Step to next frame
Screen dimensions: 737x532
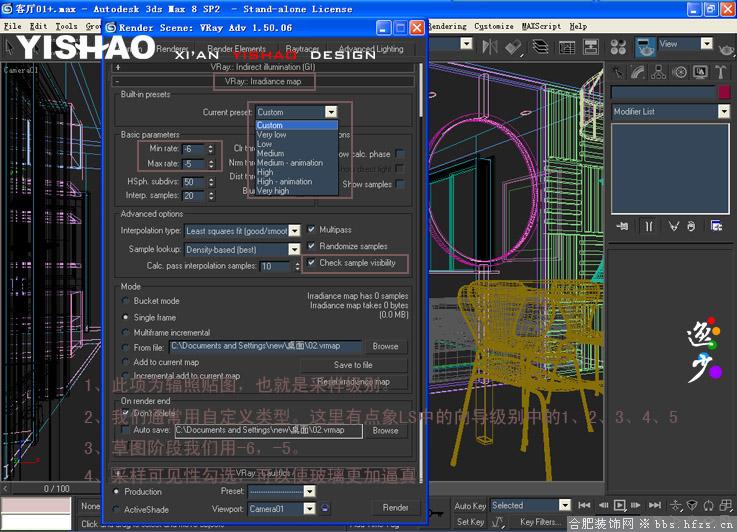pyautogui.click(x=635, y=505)
